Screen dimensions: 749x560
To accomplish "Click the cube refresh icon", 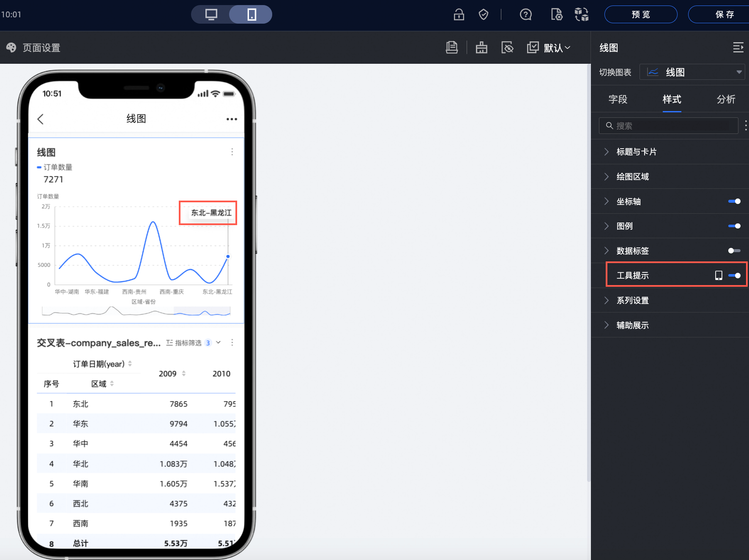I will point(582,14).
